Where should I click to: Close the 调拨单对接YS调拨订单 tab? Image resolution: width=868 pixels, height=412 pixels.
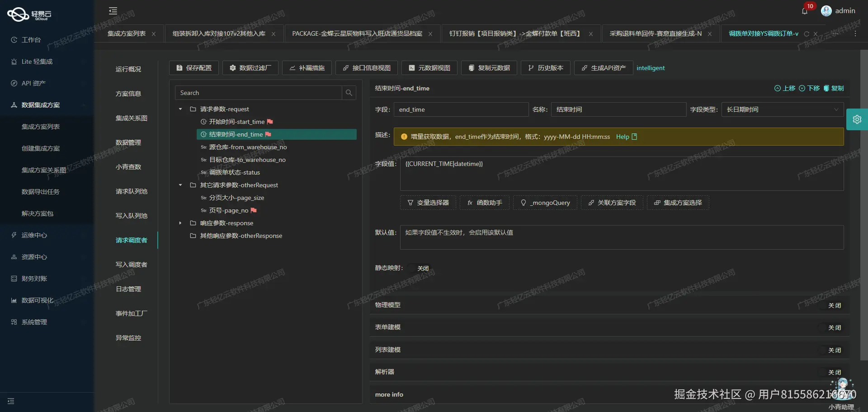click(x=816, y=34)
